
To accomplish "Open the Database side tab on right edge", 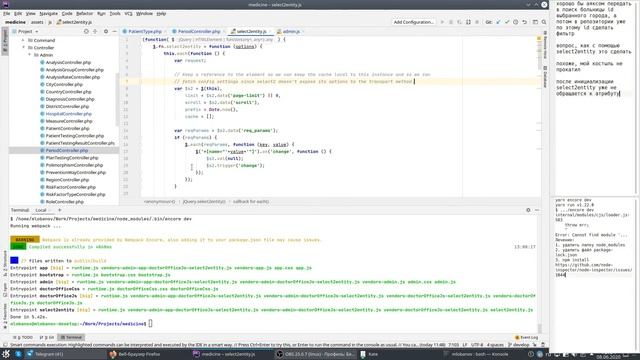I will [545, 77].
